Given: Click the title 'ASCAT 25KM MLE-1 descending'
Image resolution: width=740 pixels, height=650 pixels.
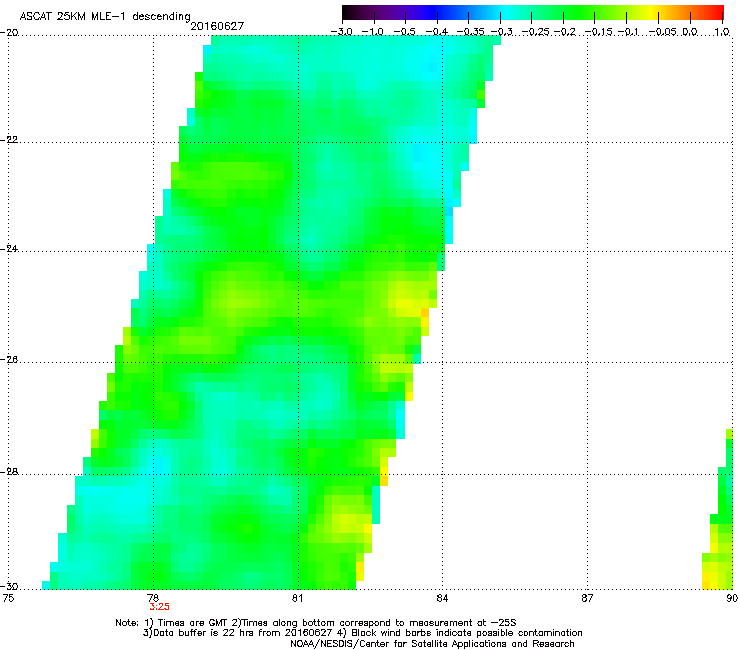Looking at the screenshot, I should pyautogui.click(x=105, y=17).
